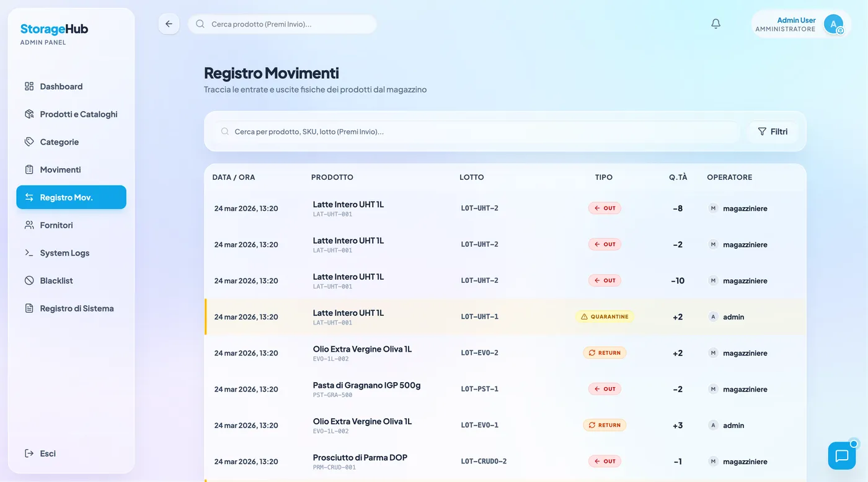Click the Q.TÀ column header
Image resolution: width=868 pixels, height=482 pixels.
[x=678, y=177]
